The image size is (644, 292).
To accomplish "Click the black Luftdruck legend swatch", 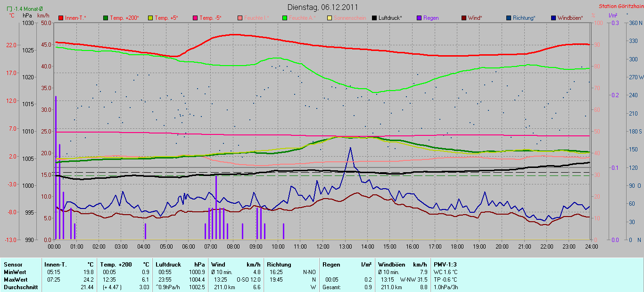I will click(374, 18).
